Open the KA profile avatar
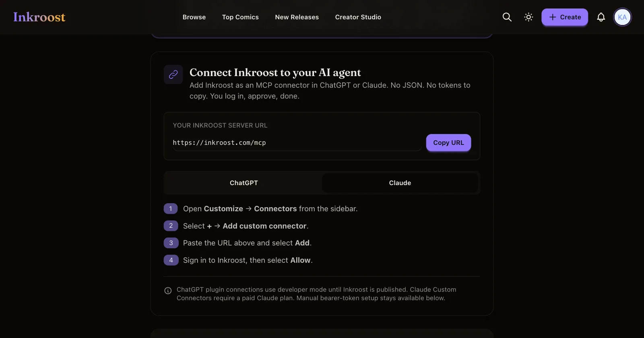This screenshot has width=644, height=338. coord(622,17)
